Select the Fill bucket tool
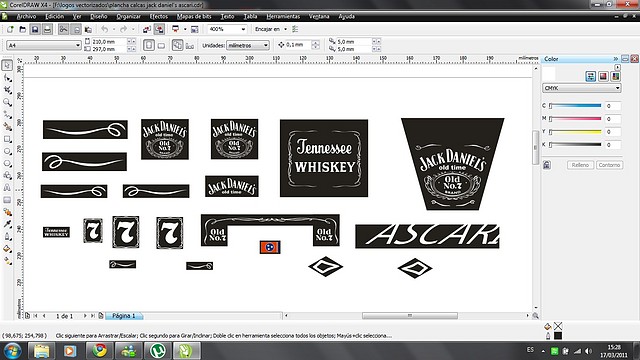This screenshot has height=360, width=640. point(7,249)
